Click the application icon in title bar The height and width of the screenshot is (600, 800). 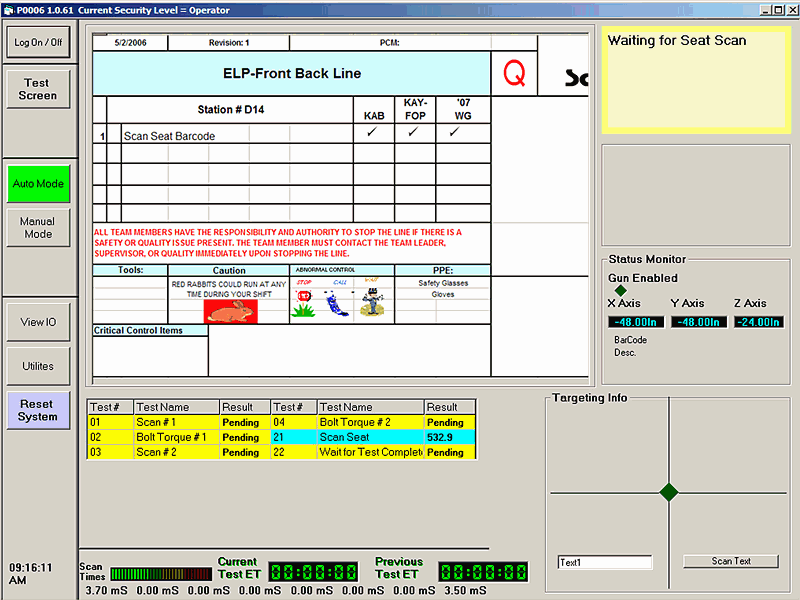[x=8, y=10]
